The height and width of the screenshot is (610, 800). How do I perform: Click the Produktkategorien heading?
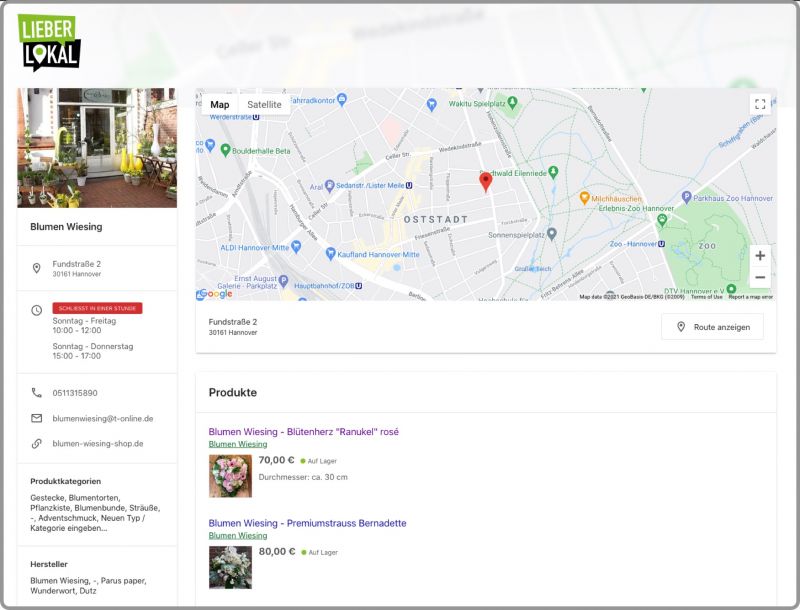click(65, 481)
